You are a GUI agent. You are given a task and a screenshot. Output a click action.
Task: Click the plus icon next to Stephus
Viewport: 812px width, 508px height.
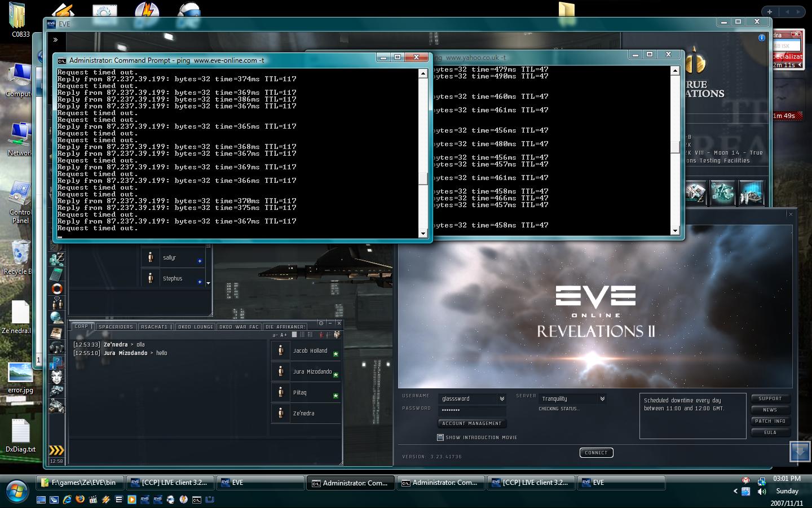tap(200, 282)
